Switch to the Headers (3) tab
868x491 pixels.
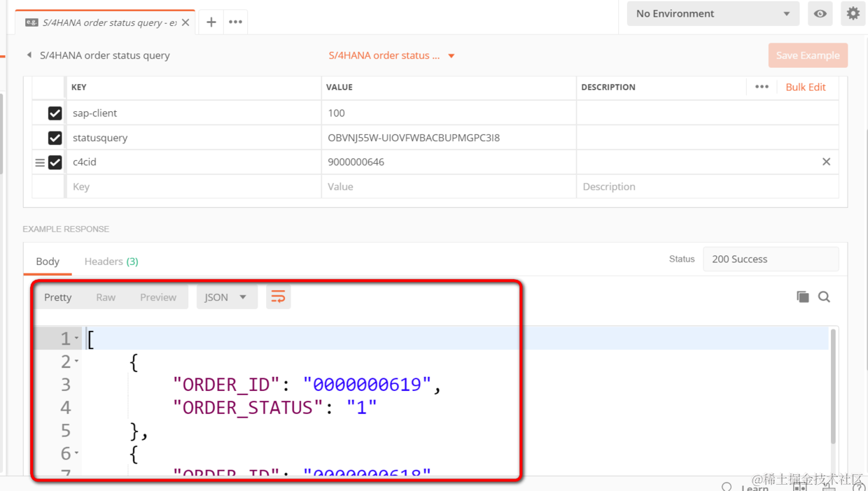click(x=111, y=261)
